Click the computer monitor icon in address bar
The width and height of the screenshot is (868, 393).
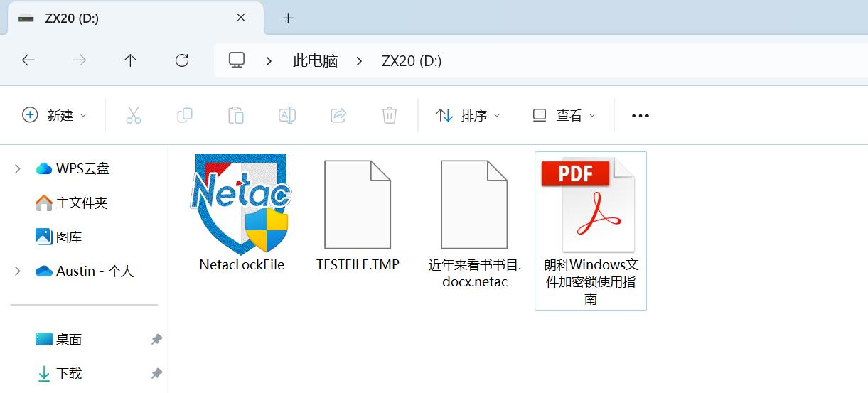click(237, 60)
